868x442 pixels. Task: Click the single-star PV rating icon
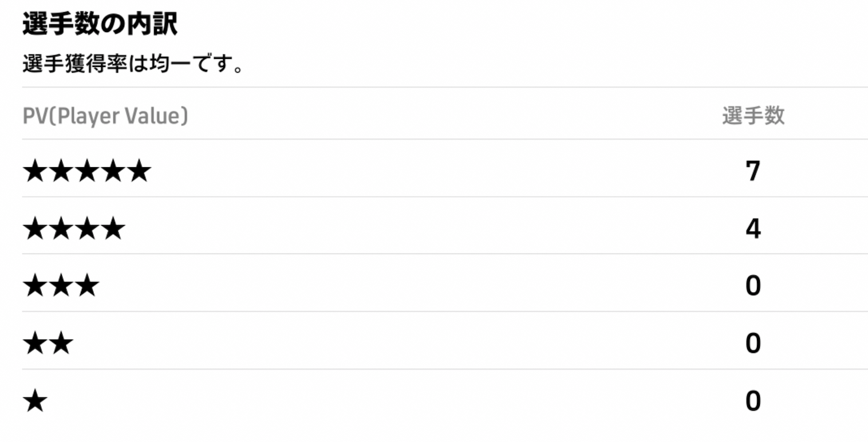pos(35,401)
